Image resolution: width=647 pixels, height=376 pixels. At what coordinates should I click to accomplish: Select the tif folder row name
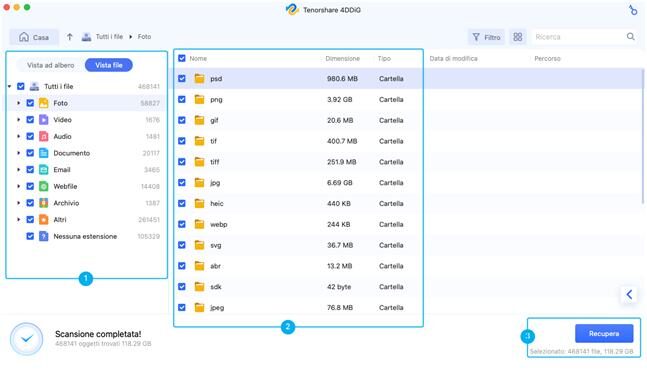pos(213,141)
